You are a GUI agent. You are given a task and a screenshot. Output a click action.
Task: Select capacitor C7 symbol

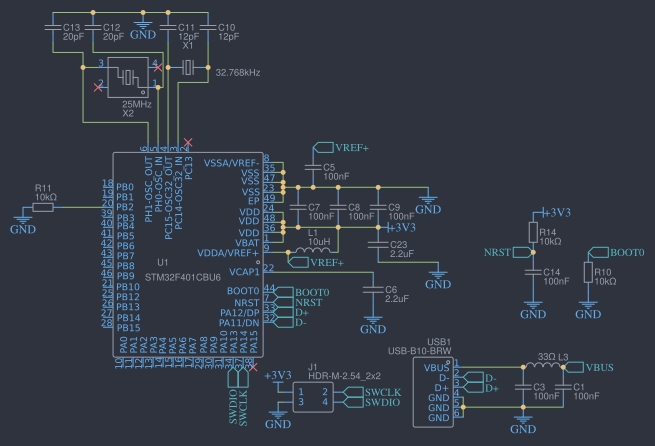(x=298, y=207)
